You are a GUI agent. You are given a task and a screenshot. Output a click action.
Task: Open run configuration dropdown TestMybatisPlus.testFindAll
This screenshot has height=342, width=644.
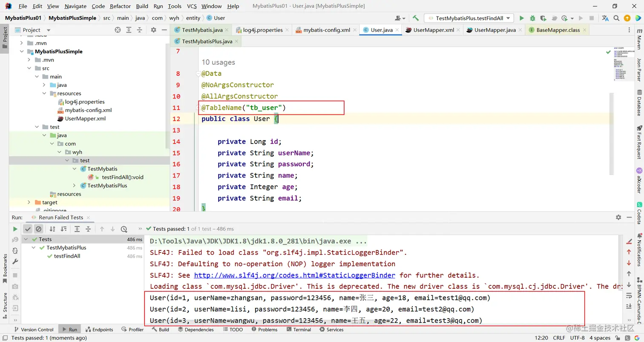coord(469,18)
